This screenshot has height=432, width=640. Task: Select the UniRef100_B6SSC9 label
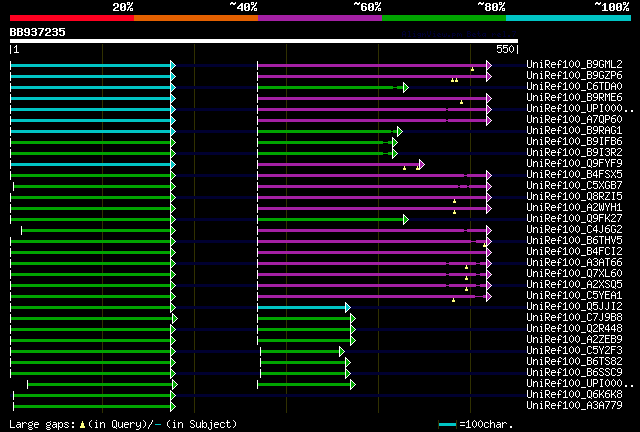(574, 373)
